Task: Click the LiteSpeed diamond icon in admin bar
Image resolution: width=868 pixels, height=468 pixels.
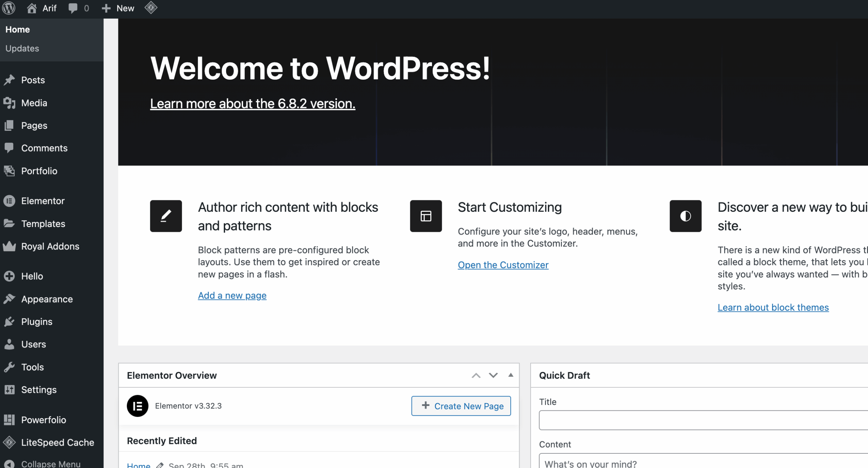Action: click(151, 8)
